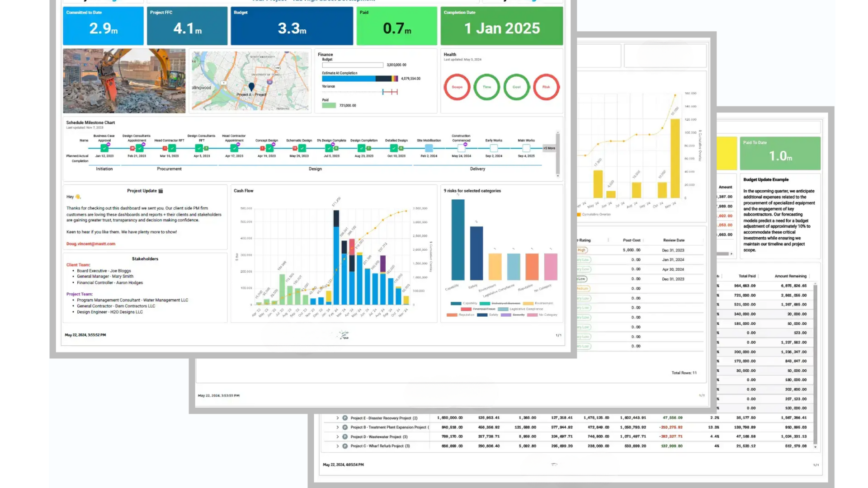The image size is (868, 488).
Task: Click the Committed to Date 2.9m card
Action: (103, 26)
